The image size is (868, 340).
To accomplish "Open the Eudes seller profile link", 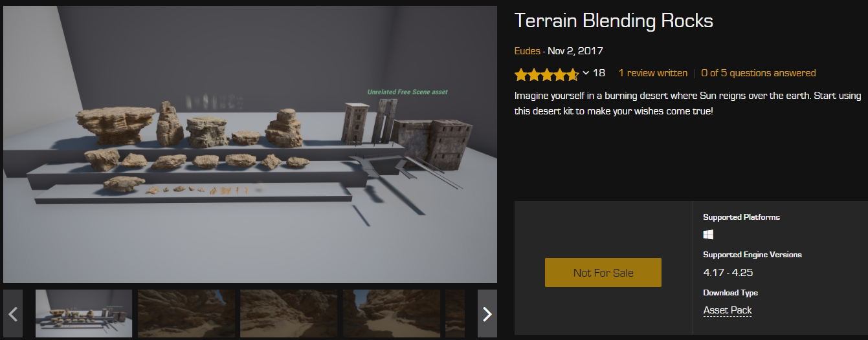I will 527,50.
